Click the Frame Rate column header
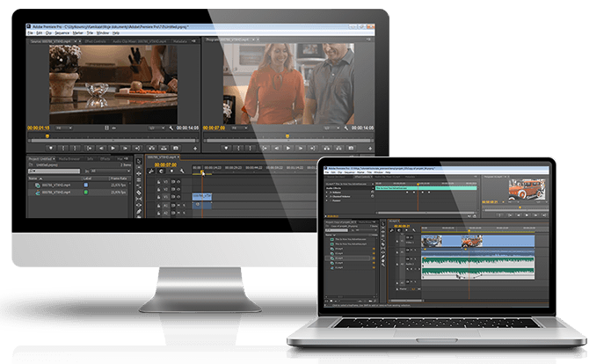Viewport: 611px width, 364px height. pyautogui.click(x=119, y=178)
